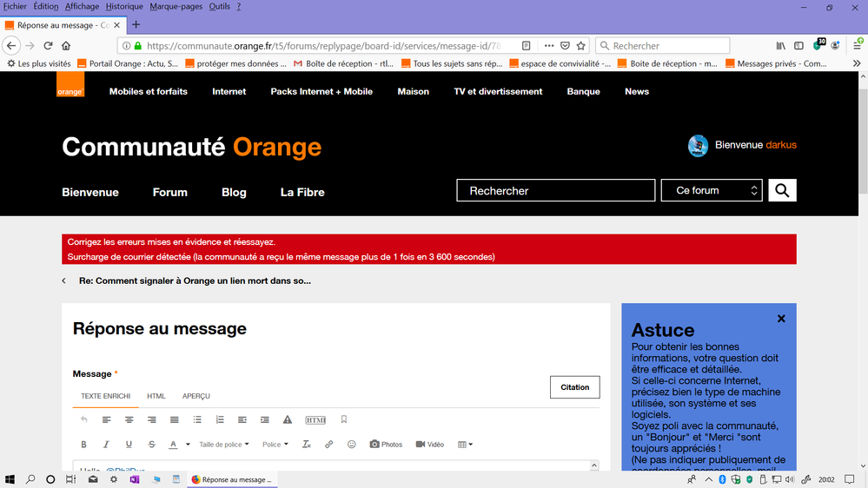Toggle the Firefox sidebar icon

point(798,46)
